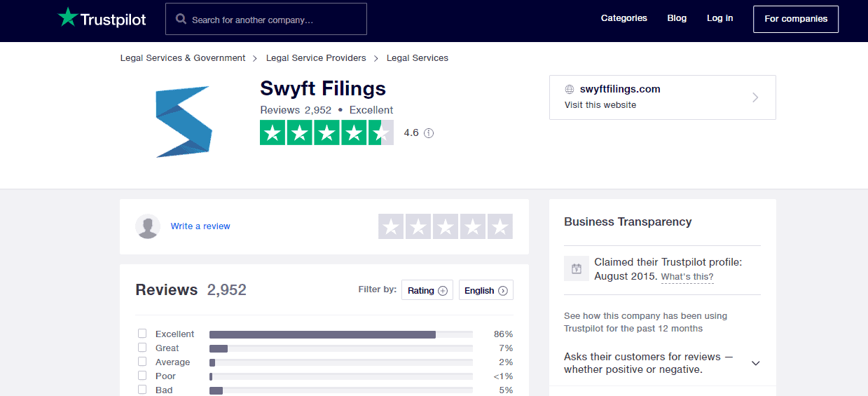868x396 pixels.
Task: Click the swyftfilings.com domain text
Action: click(620, 89)
